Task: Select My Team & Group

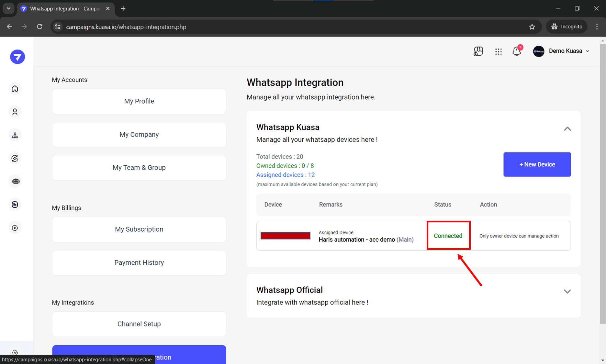Action: (139, 168)
